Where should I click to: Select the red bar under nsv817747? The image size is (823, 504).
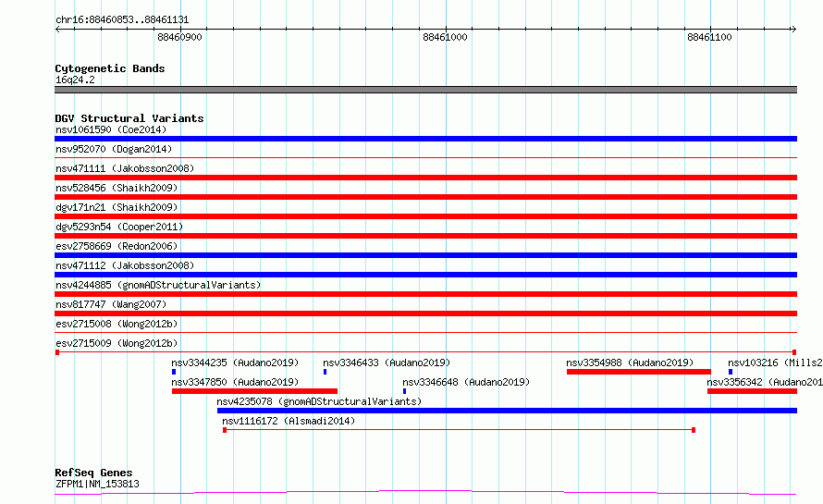pos(425,313)
